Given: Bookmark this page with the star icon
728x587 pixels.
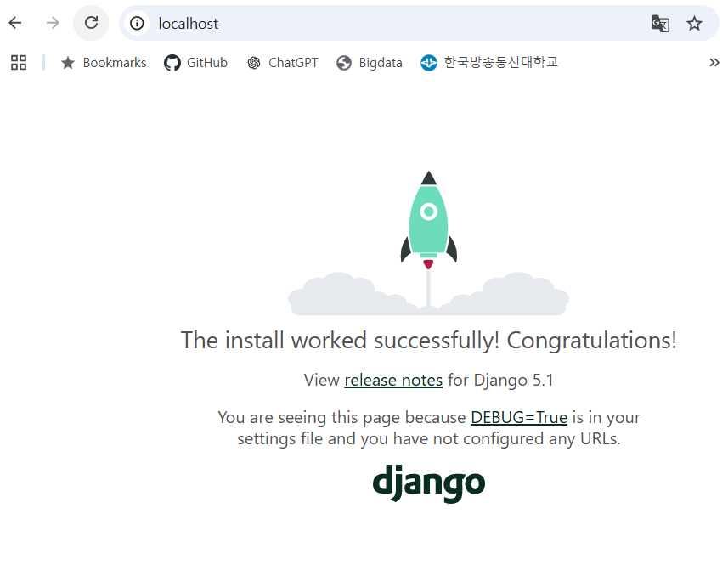Looking at the screenshot, I should 694,23.
